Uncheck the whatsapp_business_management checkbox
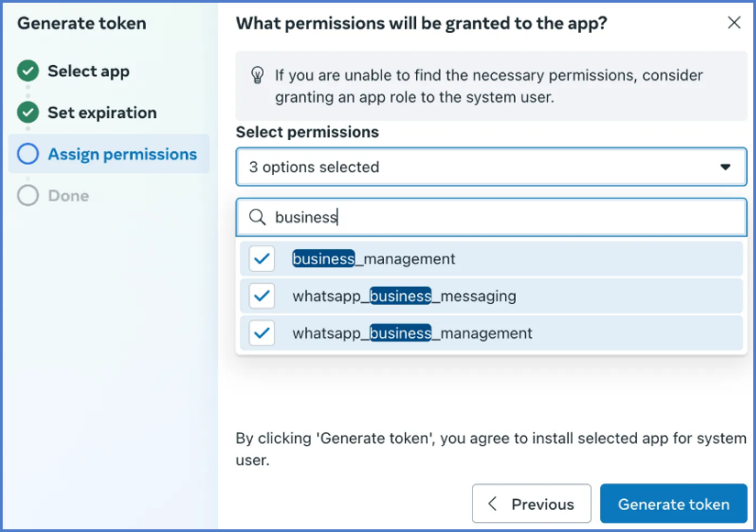Viewport: 756px width, 532px height. 262,332
